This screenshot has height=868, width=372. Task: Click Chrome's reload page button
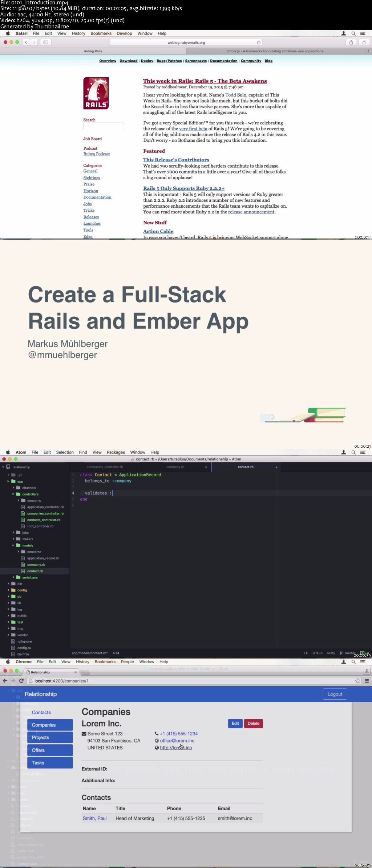21,681
